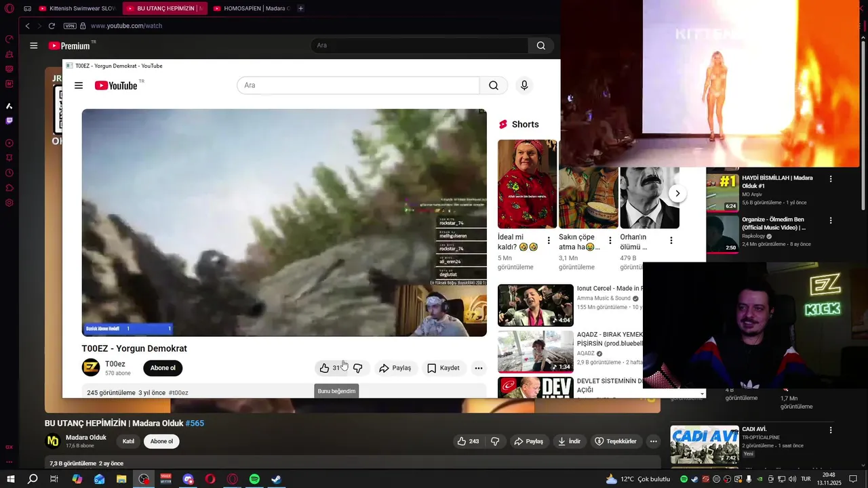Open options for Orhan'ın ölümü short

(x=671, y=241)
